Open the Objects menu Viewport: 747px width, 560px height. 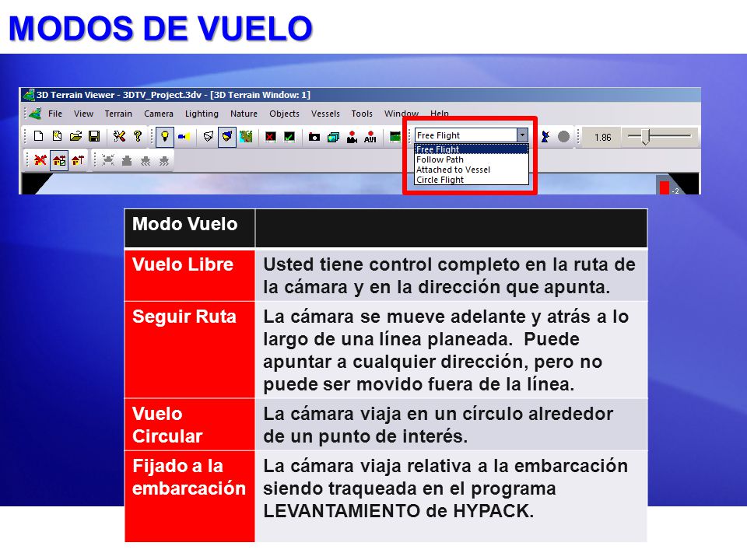[284, 114]
